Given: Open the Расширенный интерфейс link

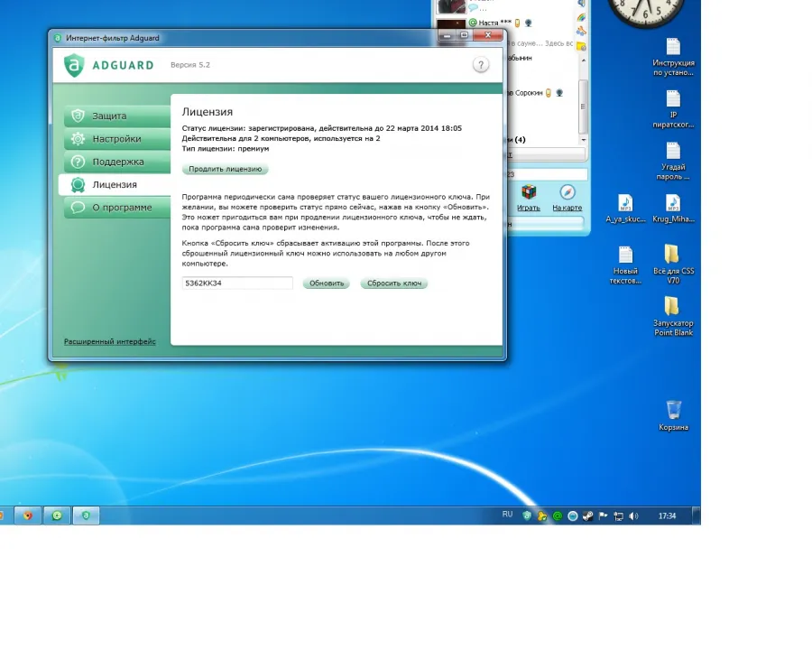Looking at the screenshot, I should pos(110,341).
